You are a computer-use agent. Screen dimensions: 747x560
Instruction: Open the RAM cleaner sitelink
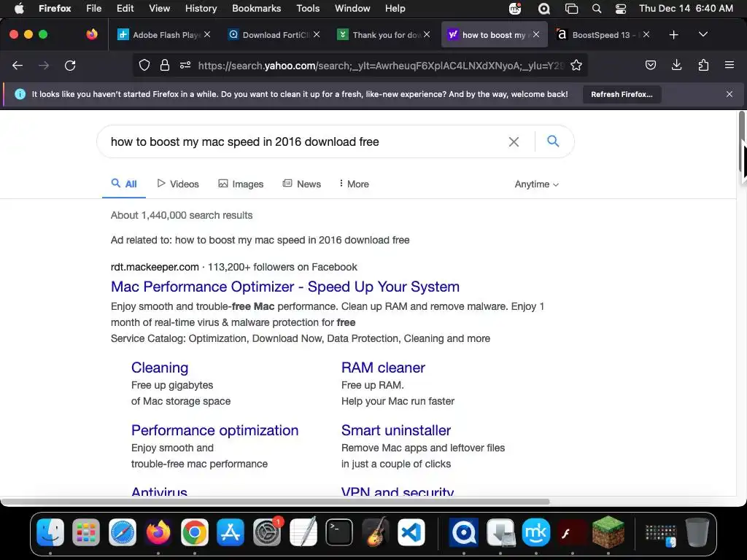pos(383,367)
